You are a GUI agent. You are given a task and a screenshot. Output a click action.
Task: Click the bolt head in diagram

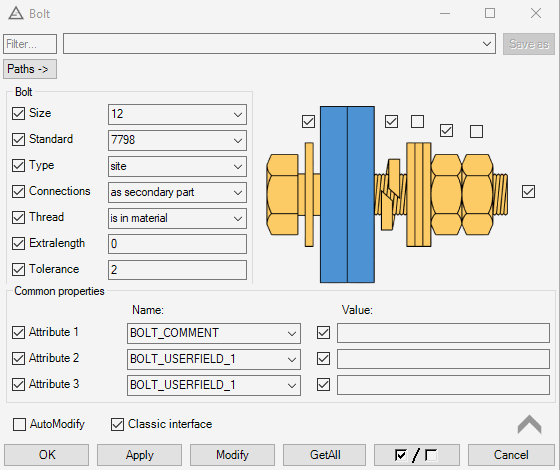(282, 195)
